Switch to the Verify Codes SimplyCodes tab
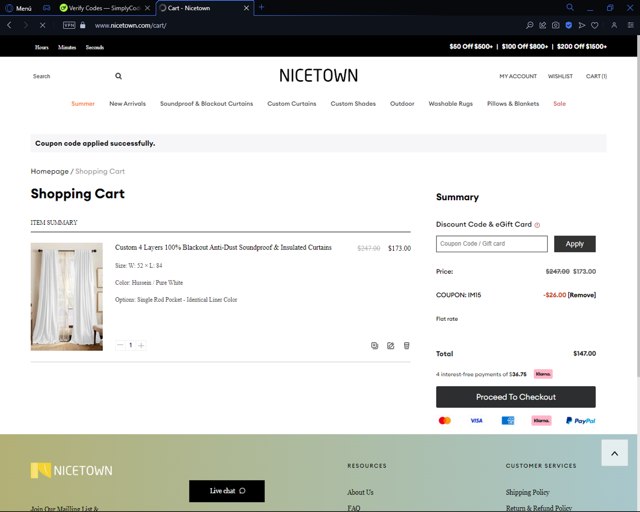This screenshot has height=512, width=640. click(104, 8)
